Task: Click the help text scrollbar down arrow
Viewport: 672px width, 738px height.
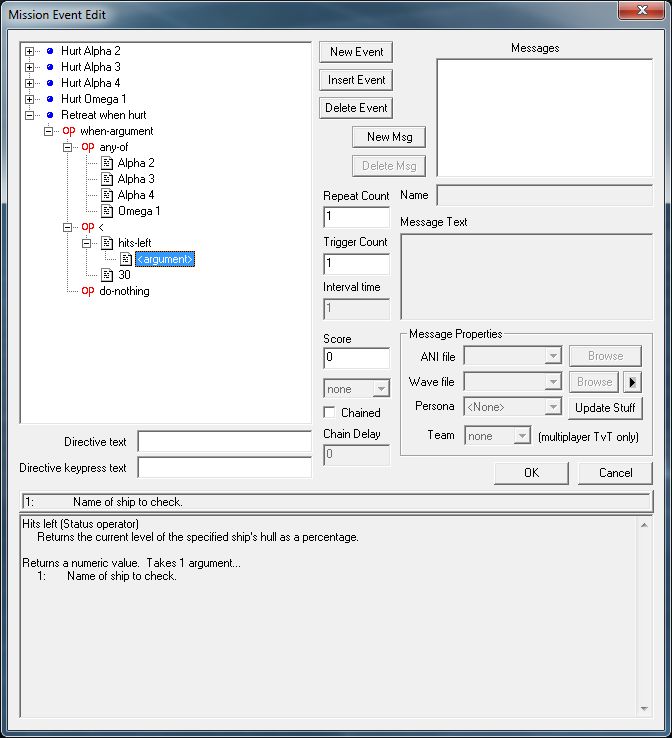Action: tap(644, 708)
